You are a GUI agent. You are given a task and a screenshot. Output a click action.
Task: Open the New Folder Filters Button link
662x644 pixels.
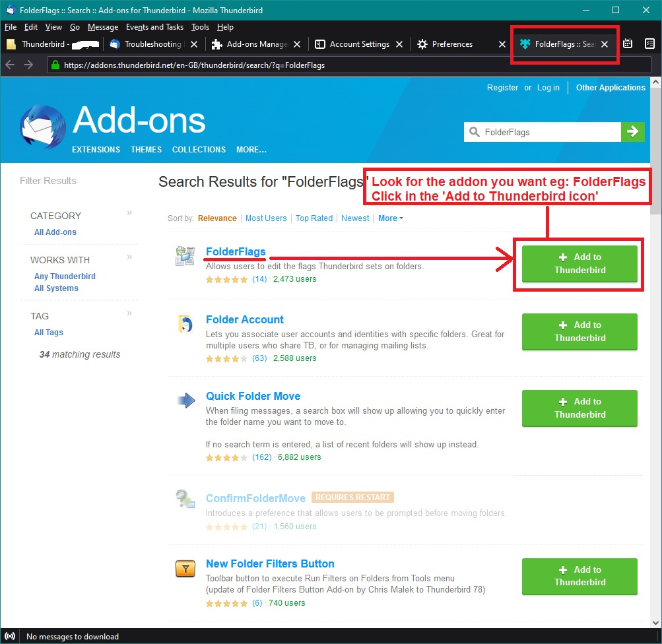[x=270, y=563]
